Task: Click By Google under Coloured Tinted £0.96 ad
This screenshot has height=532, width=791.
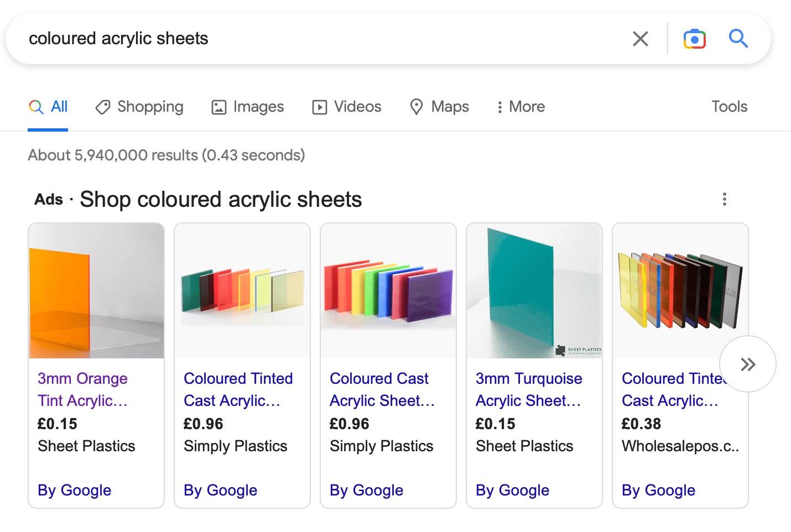Action: point(221,491)
